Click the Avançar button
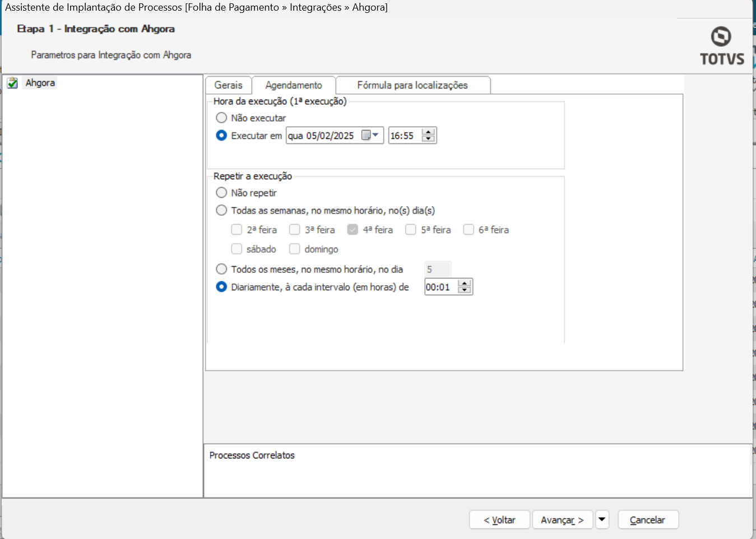The height and width of the screenshot is (539, 756). [x=563, y=519]
